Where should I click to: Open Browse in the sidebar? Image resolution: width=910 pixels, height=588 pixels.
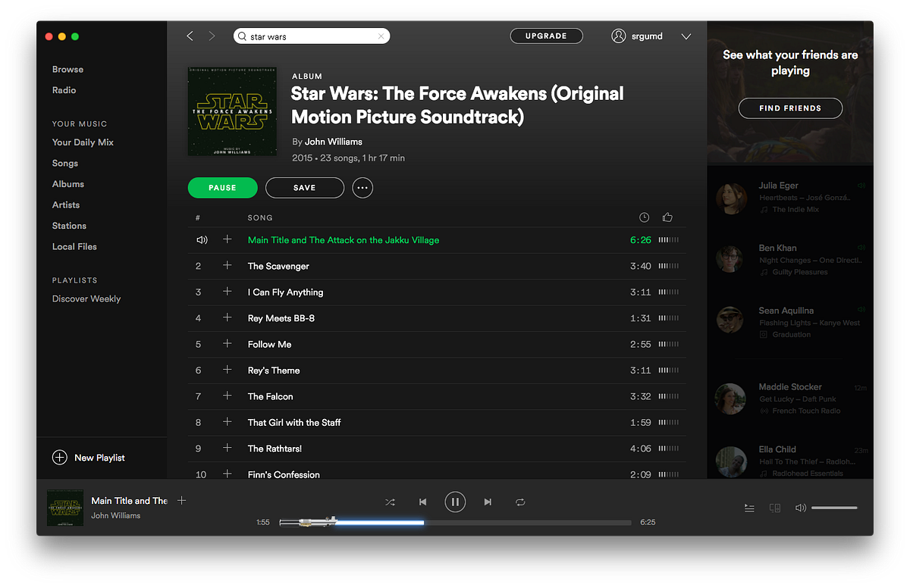click(67, 69)
